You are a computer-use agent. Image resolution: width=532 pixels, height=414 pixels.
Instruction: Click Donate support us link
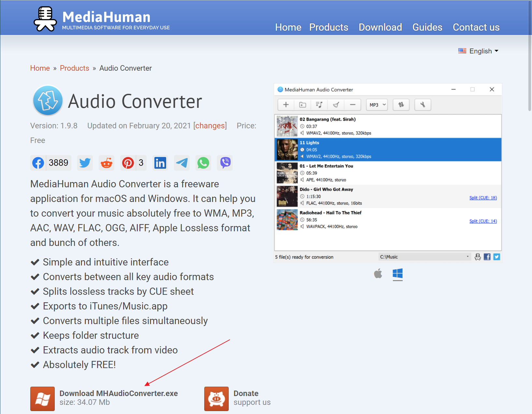pos(252,398)
